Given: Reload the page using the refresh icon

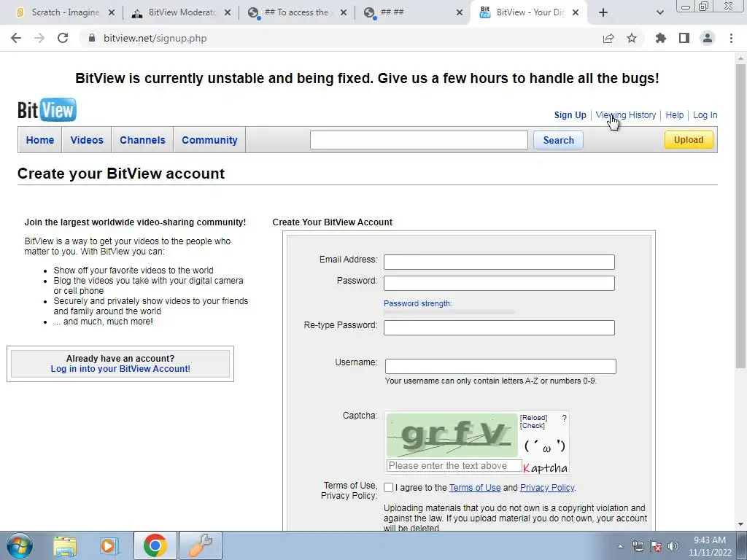Looking at the screenshot, I should [x=63, y=38].
